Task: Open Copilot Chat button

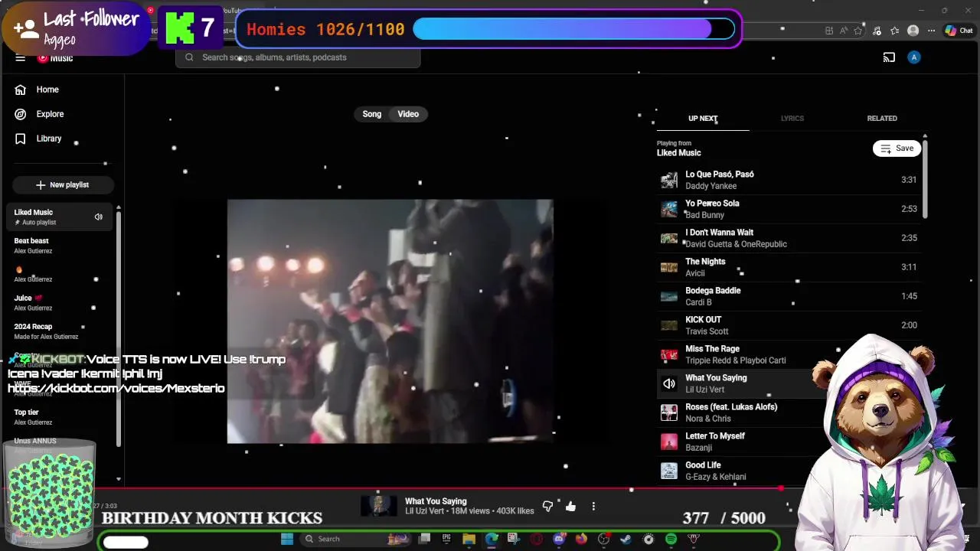Action: click(959, 31)
